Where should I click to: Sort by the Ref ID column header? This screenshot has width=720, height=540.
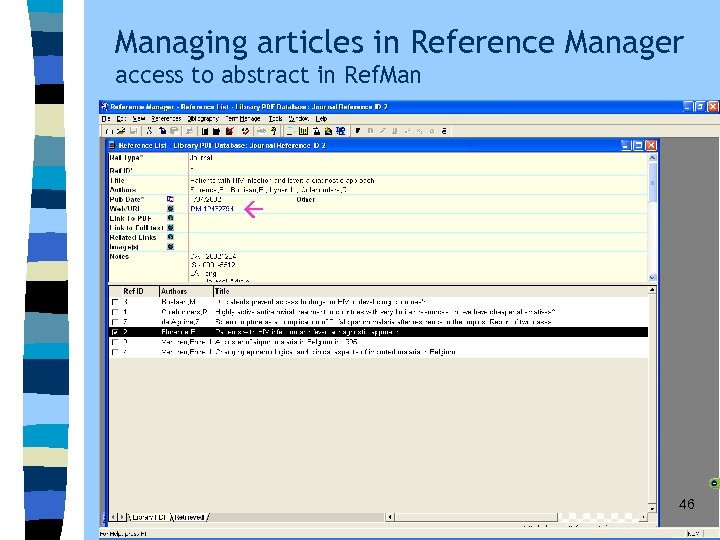133,291
